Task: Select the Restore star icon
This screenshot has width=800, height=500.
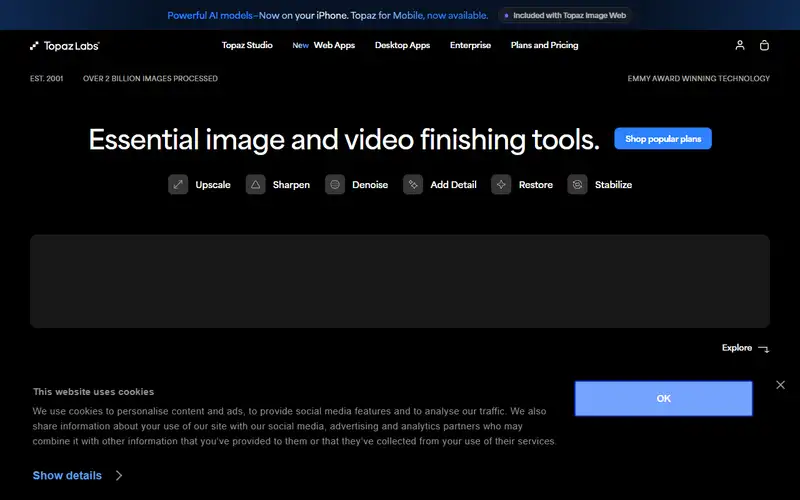Action: (501, 185)
